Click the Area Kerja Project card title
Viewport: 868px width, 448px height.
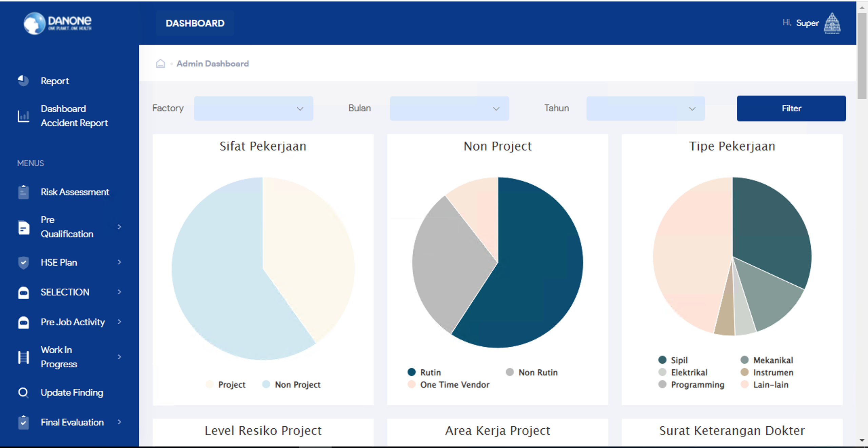coord(497,430)
